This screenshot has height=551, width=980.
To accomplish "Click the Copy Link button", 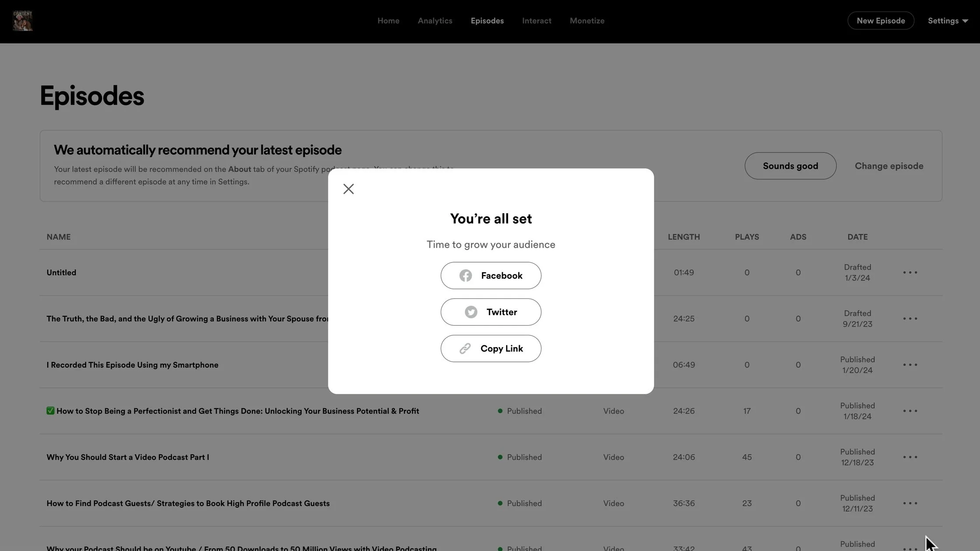I will pos(491,348).
